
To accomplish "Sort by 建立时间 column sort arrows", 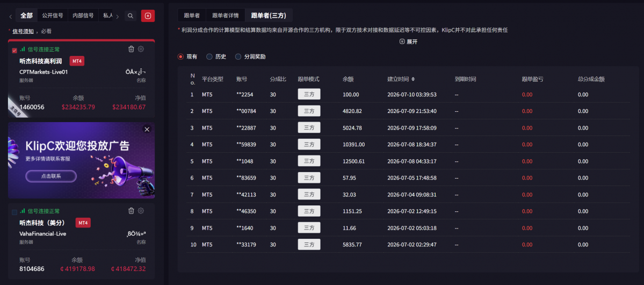I will click(413, 79).
